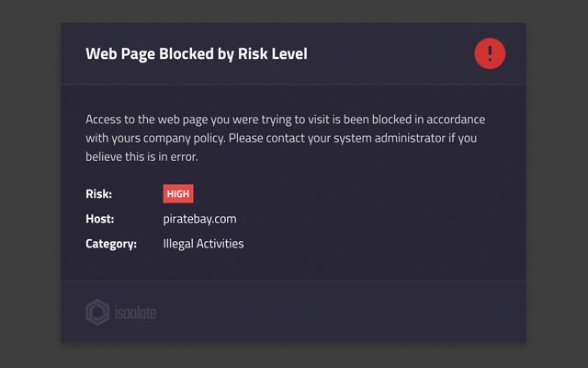
Task: Click the "Category:" field label
Action: [111, 244]
